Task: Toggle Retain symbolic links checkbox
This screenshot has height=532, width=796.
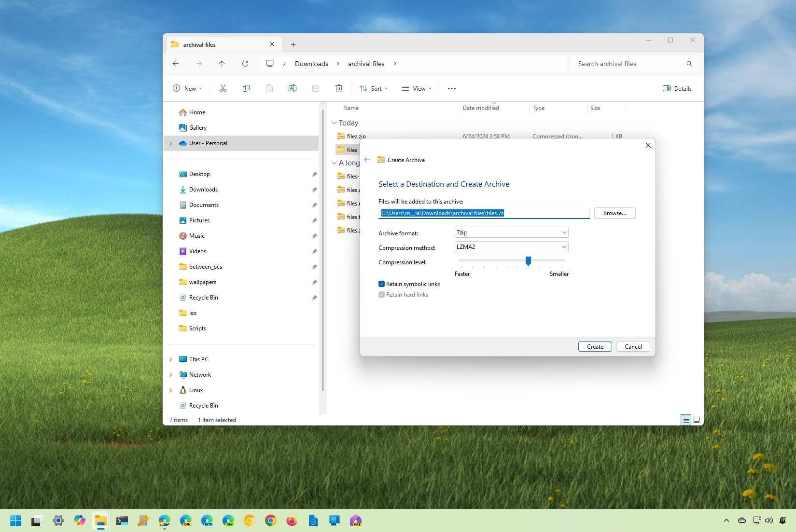Action: coord(381,284)
